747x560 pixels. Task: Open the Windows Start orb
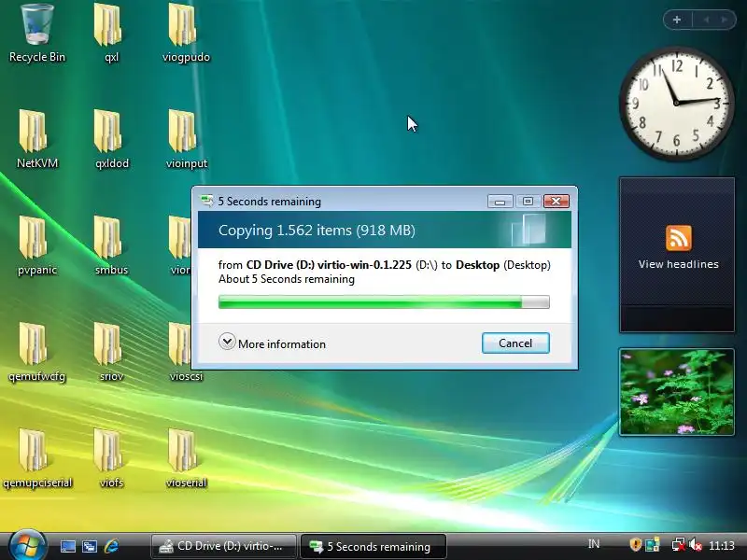tap(27, 545)
